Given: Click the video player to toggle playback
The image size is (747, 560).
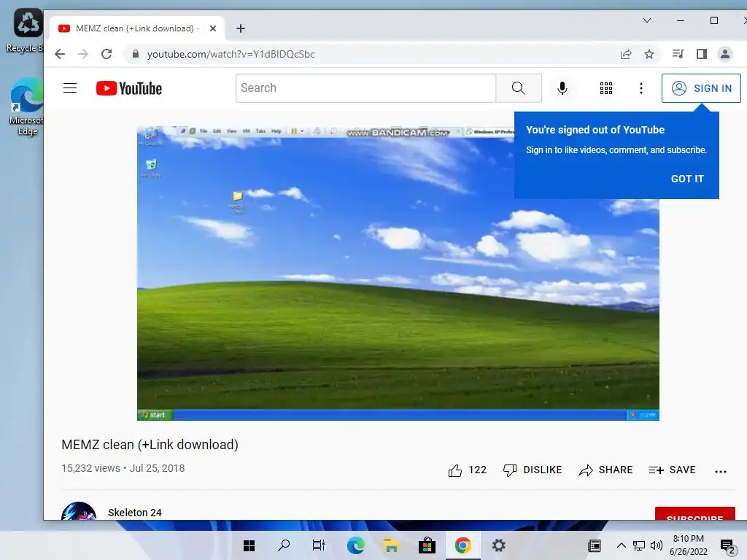Looking at the screenshot, I should pos(398,273).
